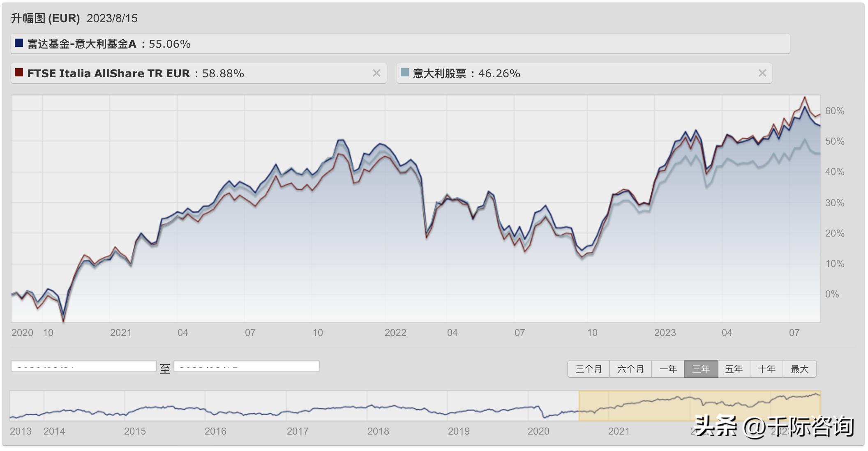The height and width of the screenshot is (451, 868).
Task: Click the gray-blue 意大利股票 legend swatch
Action: tap(404, 73)
